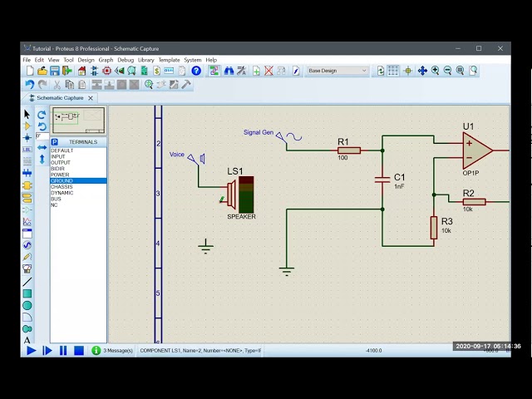Click the P pick devices button
Screen dimensions: 532x399
pos(54,142)
